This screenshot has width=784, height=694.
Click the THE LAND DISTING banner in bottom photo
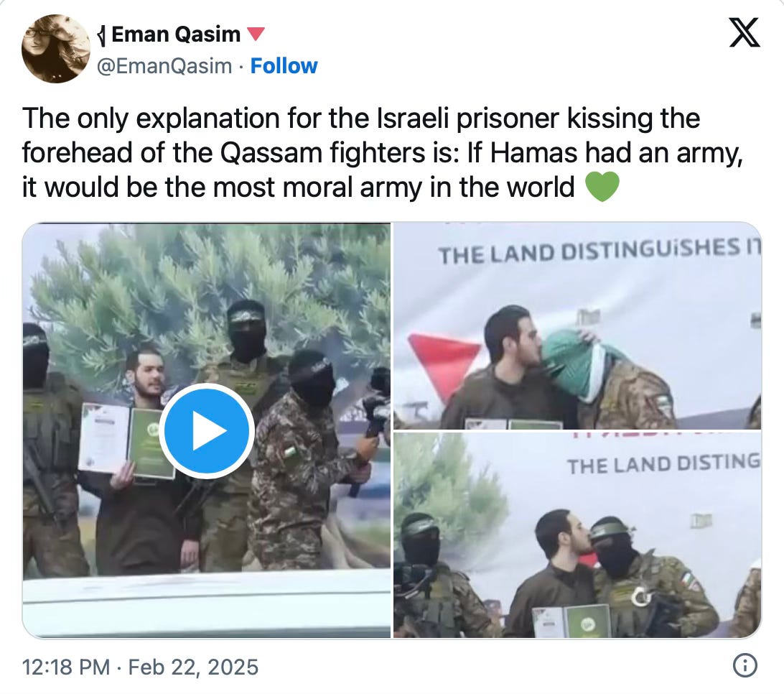point(664,463)
